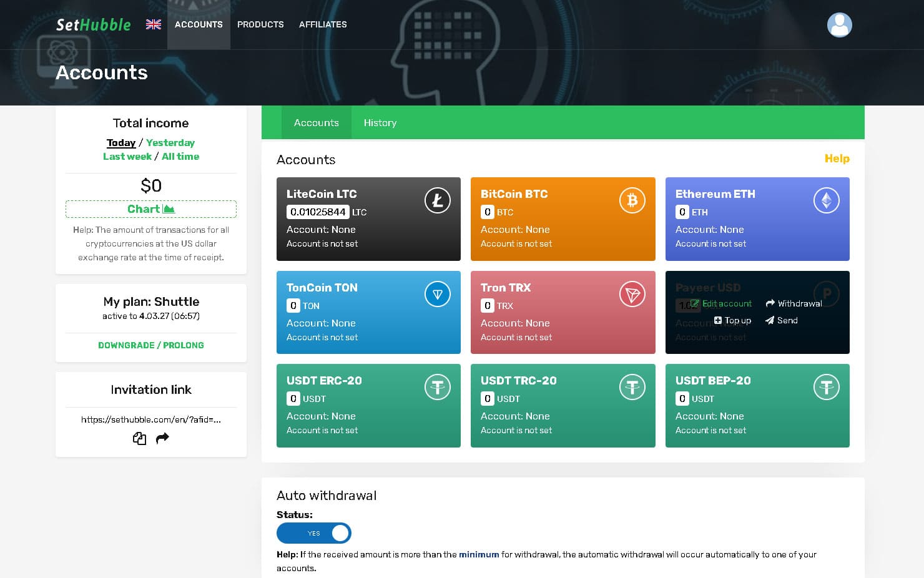
Task: Open the Ethereum ETH diamond icon
Action: pyautogui.click(x=827, y=200)
